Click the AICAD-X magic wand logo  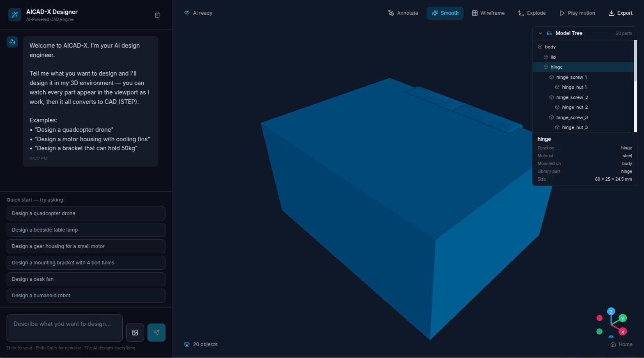[15, 15]
